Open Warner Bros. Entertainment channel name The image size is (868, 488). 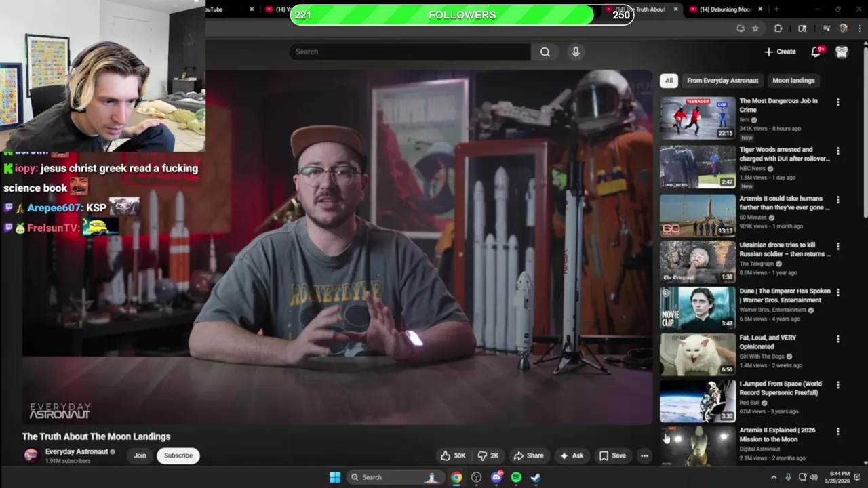tap(772, 310)
